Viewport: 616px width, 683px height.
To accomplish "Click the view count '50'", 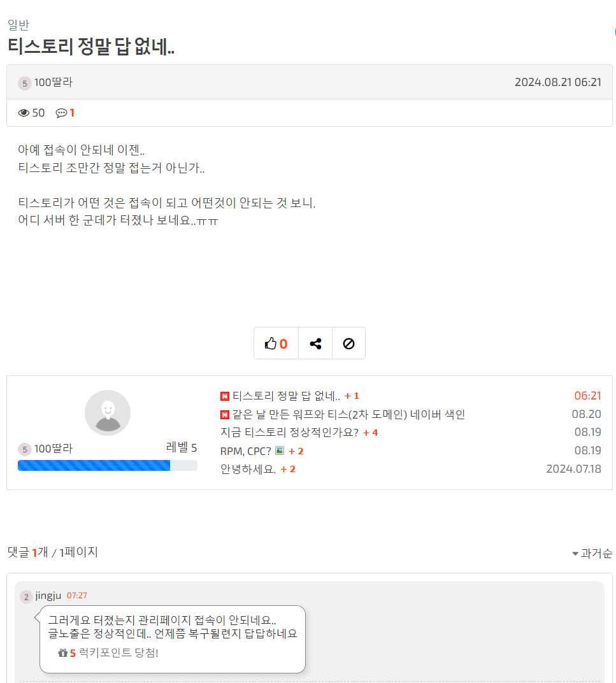I will click(x=38, y=113).
